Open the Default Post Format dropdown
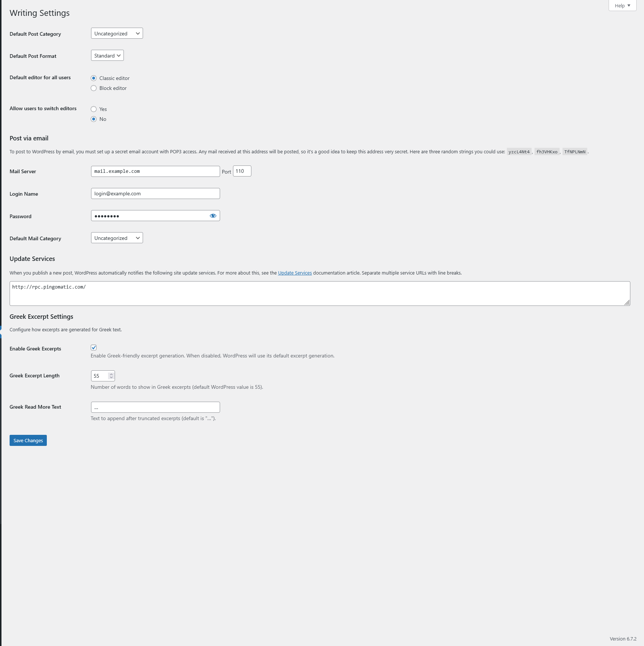 pyautogui.click(x=107, y=56)
